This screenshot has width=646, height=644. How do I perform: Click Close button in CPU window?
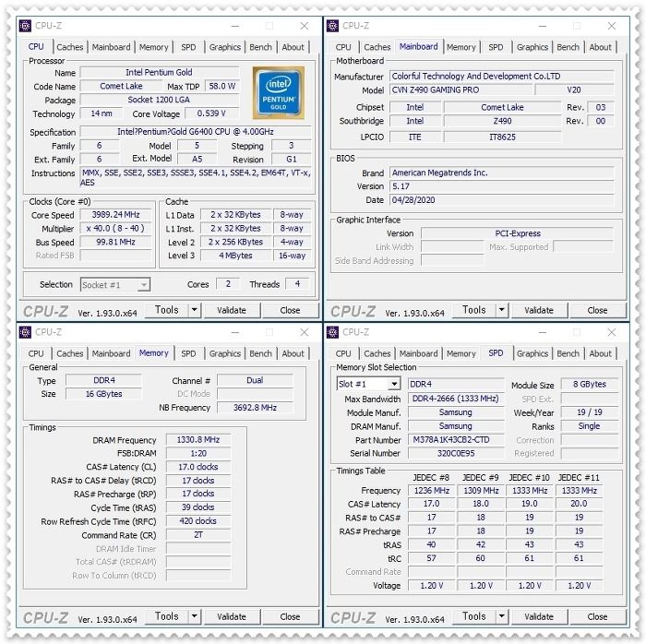[290, 310]
